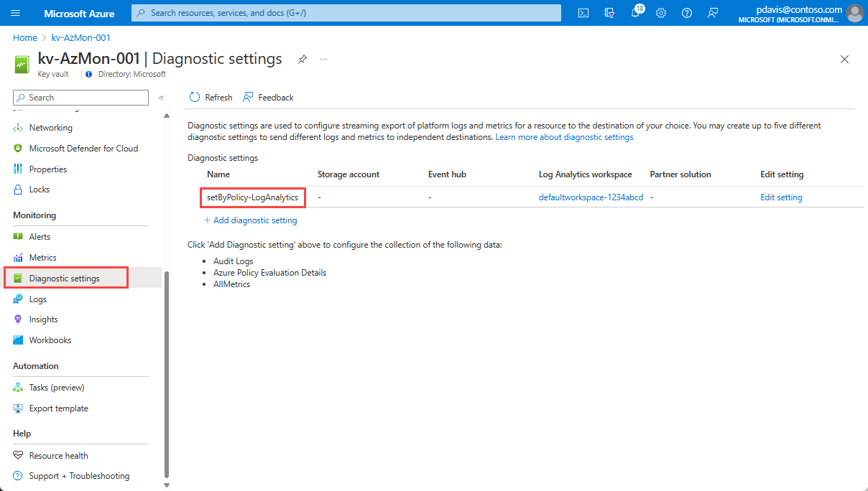Launch Cloud Shell from the top bar
This screenshot has width=868, height=491.
584,13
